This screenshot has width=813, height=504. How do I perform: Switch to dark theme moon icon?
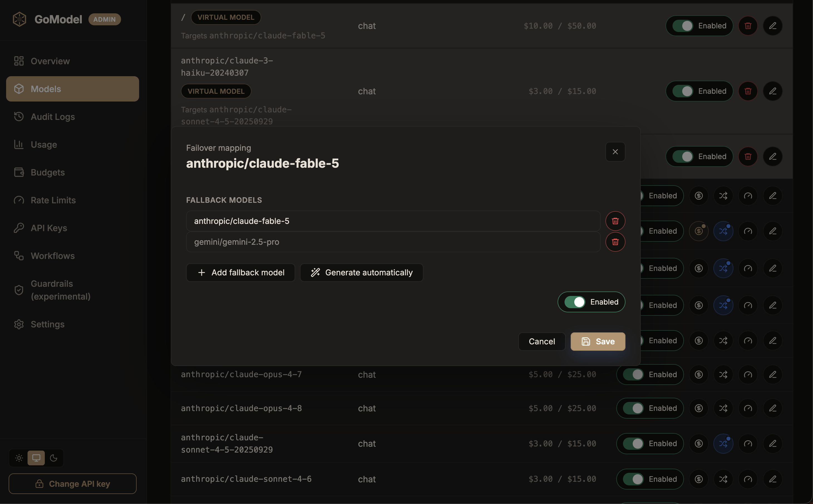coord(53,458)
